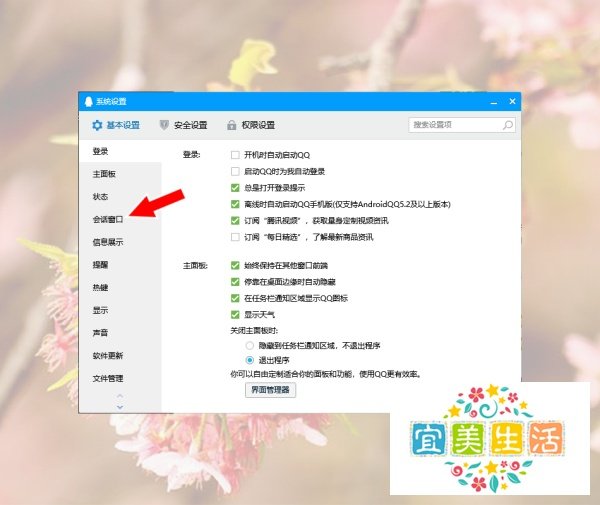Viewport: 600px width, 505px height.
Task: Uncheck 总是打开登录提示
Action: tap(235, 188)
